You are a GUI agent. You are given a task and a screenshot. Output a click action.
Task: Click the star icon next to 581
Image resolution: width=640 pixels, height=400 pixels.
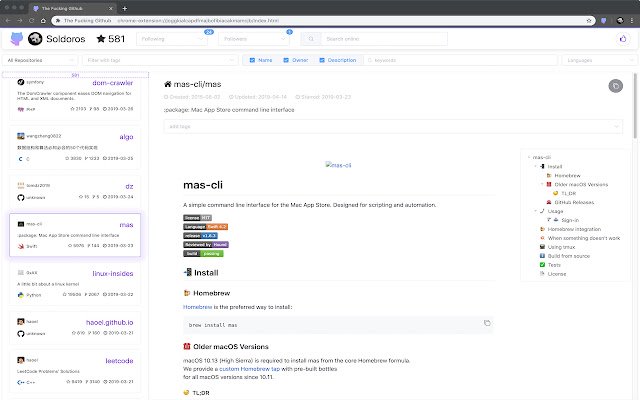101,39
